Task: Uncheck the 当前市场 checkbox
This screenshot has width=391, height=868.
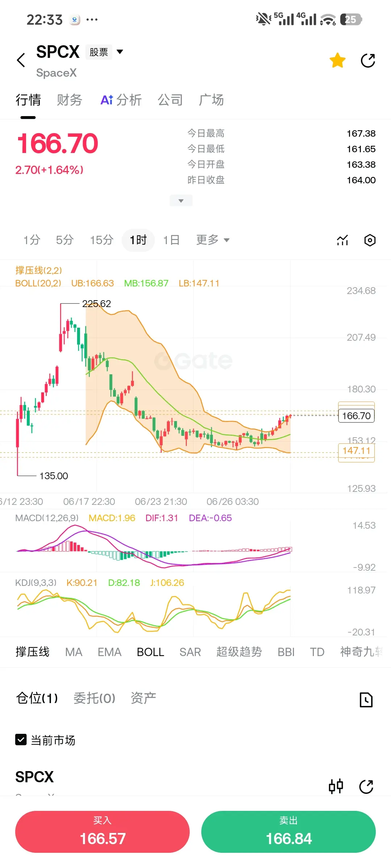Action: coord(21,740)
